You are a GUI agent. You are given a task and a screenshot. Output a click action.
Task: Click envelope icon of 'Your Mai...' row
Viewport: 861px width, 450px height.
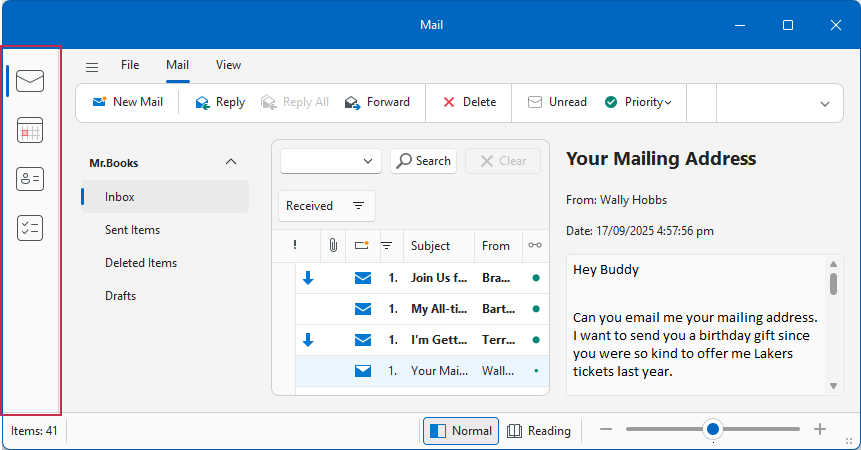pos(363,371)
